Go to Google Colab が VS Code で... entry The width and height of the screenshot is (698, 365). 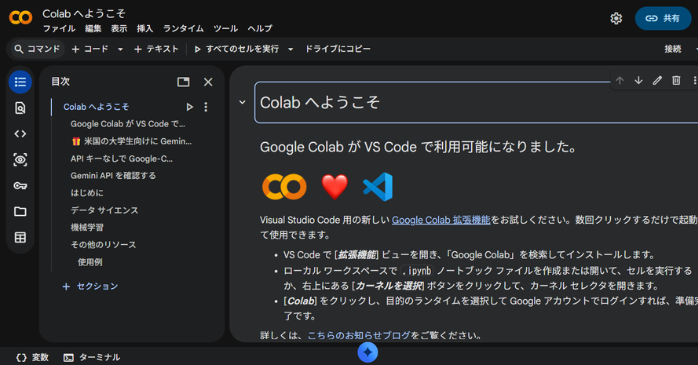click(128, 124)
